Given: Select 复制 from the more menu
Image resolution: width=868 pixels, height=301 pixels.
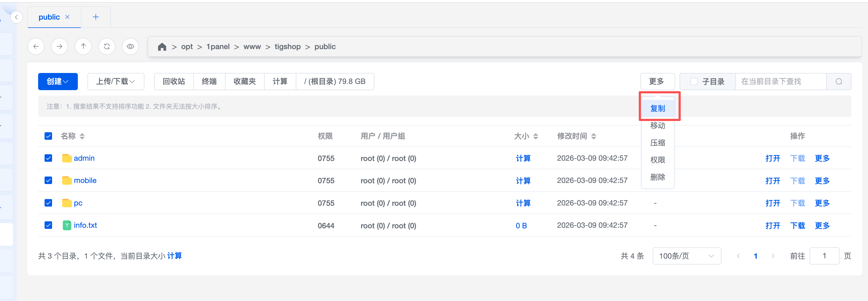Looking at the screenshot, I should point(657,108).
